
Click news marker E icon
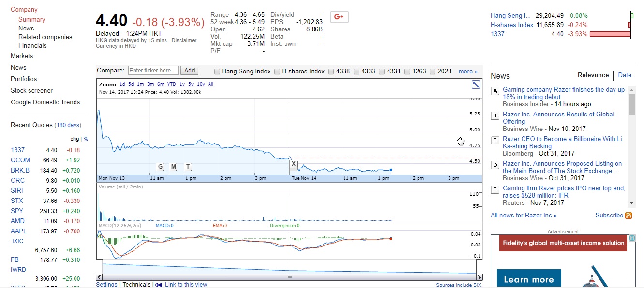[x=495, y=189]
